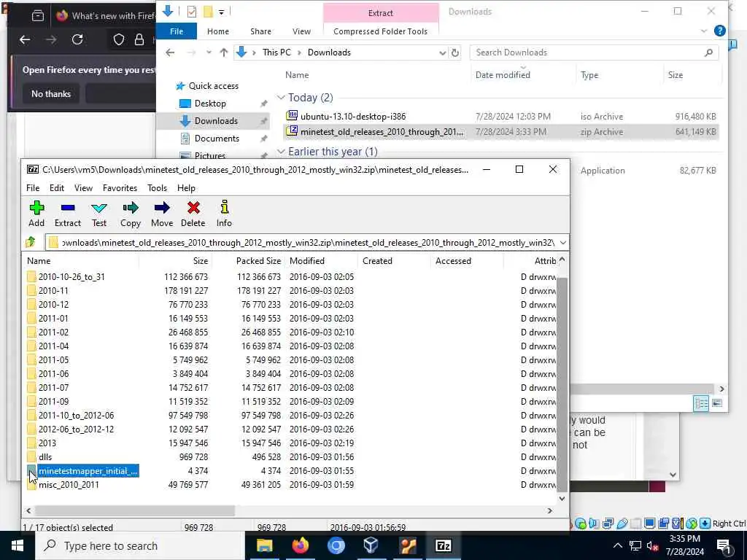Image resolution: width=747 pixels, height=560 pixels.
Task: Select Desktop in Explorer Quick access
Action: click(x=210, y=104)
